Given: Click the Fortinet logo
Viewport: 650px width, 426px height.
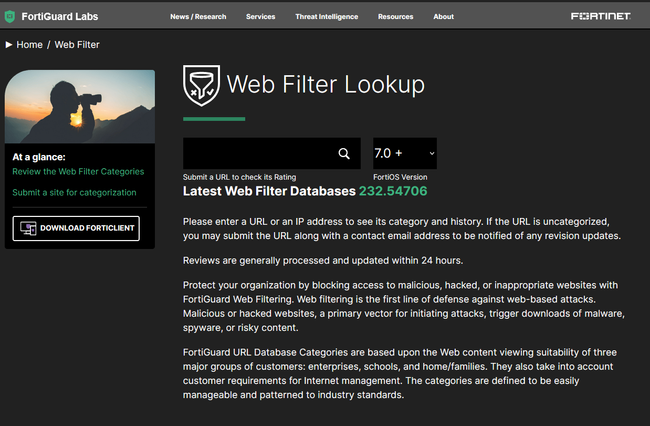Looking at the screenshot, I should [600, 16].
